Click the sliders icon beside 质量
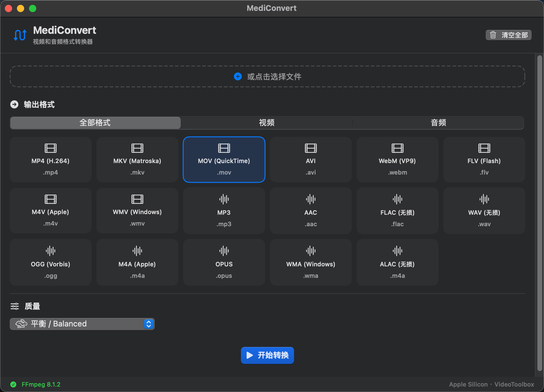The image size is (544, 392). (x=15, y=306)
